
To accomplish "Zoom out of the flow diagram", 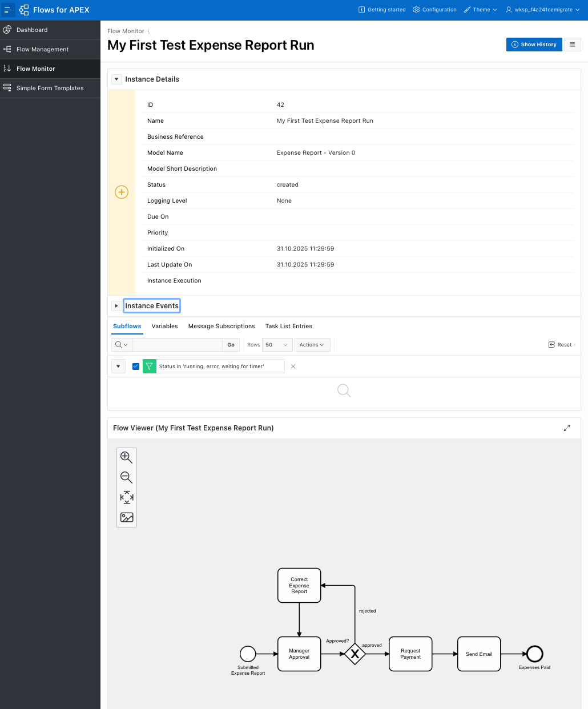I will tap(126, 477).
